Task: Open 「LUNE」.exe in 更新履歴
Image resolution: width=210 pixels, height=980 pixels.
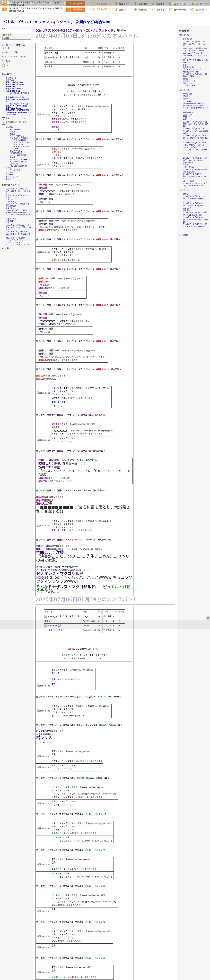Action: point(189,86)
